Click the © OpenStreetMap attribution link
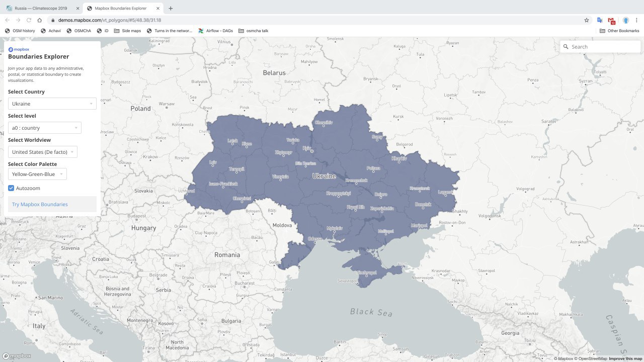This screenshot has width=644, height=362. (x=591, y=358)
